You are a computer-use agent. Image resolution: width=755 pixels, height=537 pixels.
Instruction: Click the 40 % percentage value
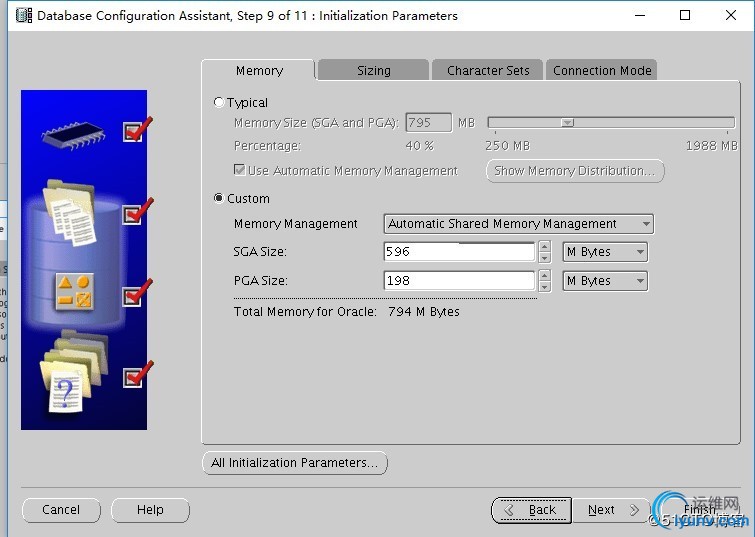[x=419, y=145]
